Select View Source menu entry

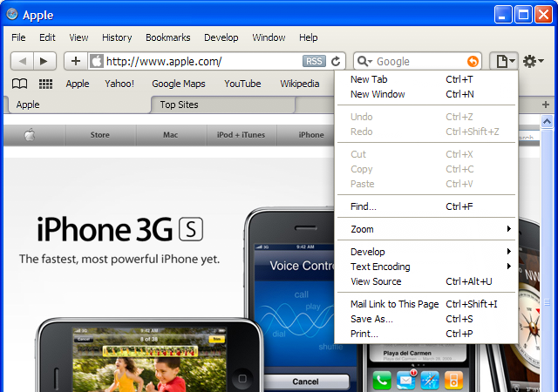[x=426, y=281]
